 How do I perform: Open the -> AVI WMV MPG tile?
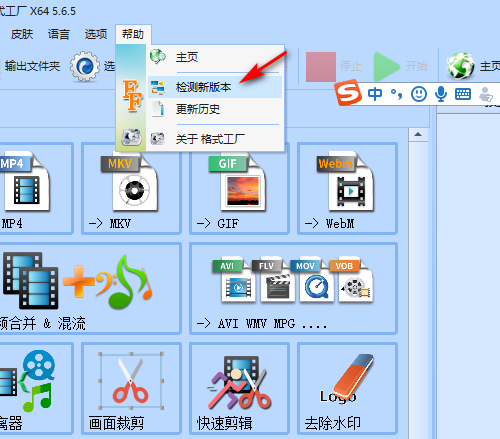coord(293,288)
